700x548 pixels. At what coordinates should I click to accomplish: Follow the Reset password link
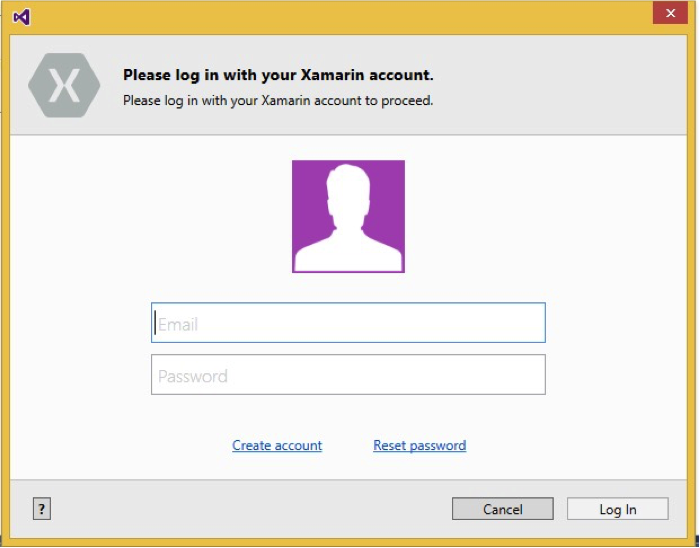[419, 446]
